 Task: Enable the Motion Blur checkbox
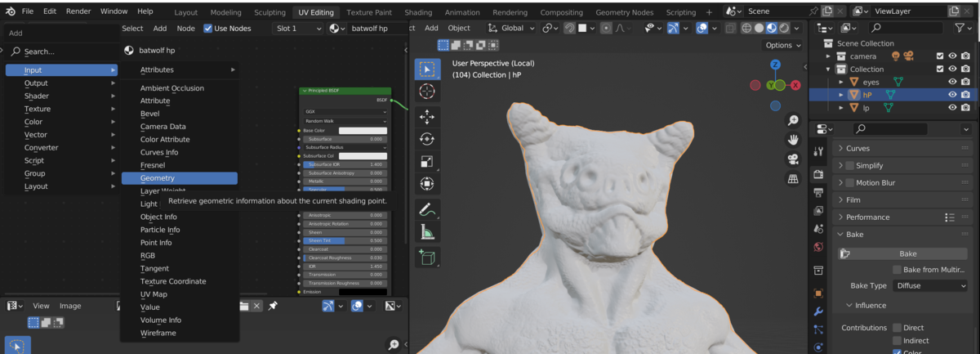click(x=849, y=182)
